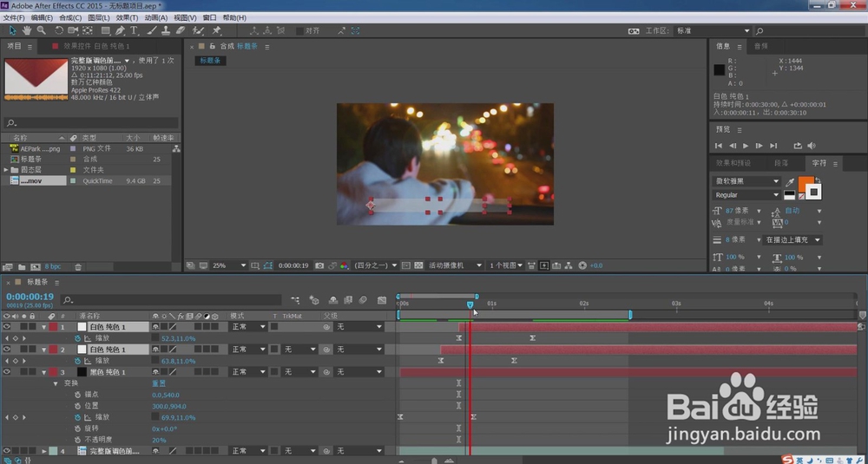Click scale stopwatch for black solid layer 3
Screen dimensions: 868x464
click(77, 417)
